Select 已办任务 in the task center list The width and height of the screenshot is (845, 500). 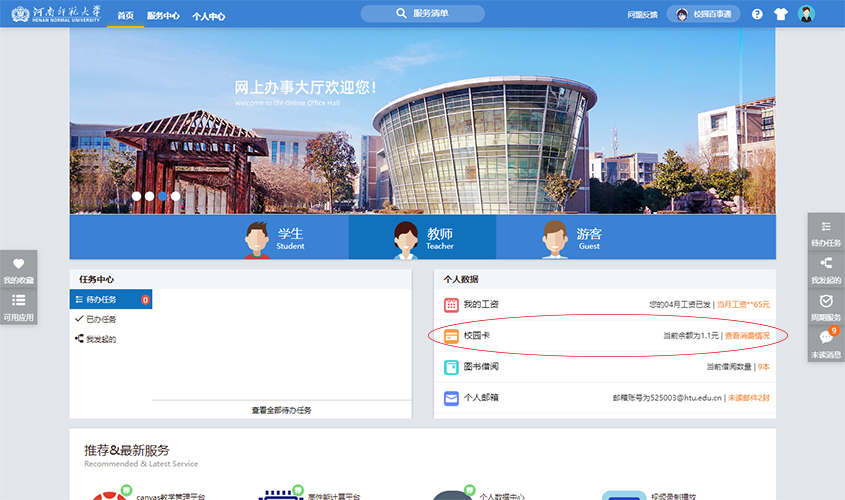tap(101, 319)
